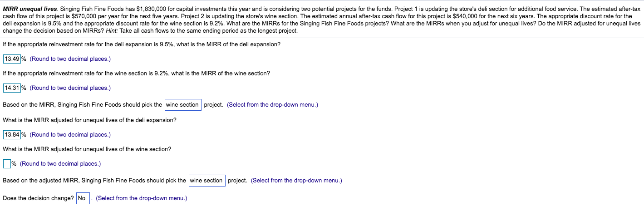Open the adjusted MIRR project pick dropdown
This screenshot has width=644, height=216.
tap(206, 181)
